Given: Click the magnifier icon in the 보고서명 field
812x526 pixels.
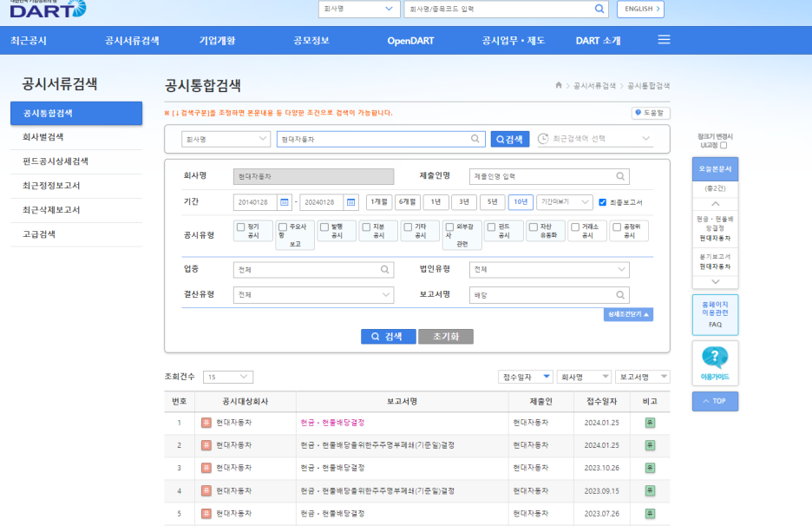Looking at the screenshot, I should (x=620, y=295).
